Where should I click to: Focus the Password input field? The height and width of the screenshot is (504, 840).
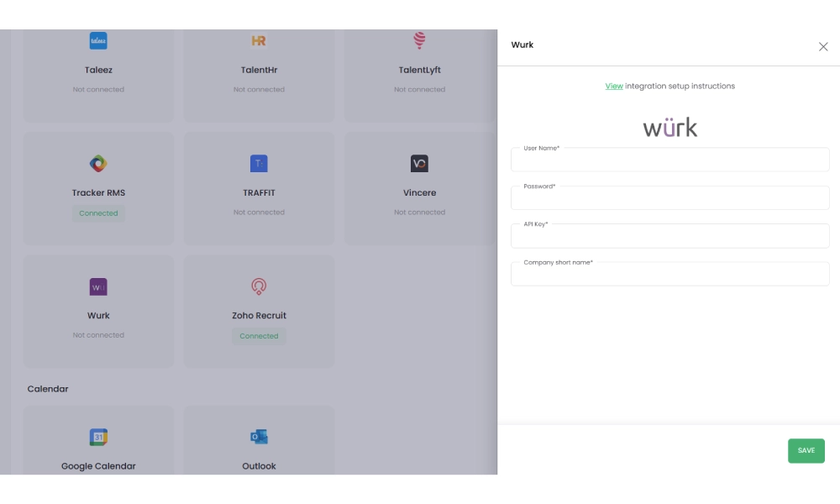tap(670, 197)
